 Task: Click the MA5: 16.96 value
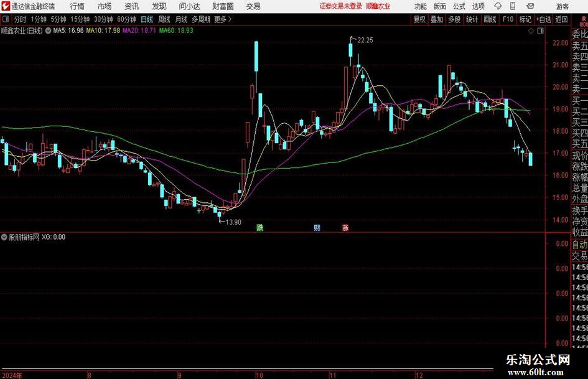point(68,30)
